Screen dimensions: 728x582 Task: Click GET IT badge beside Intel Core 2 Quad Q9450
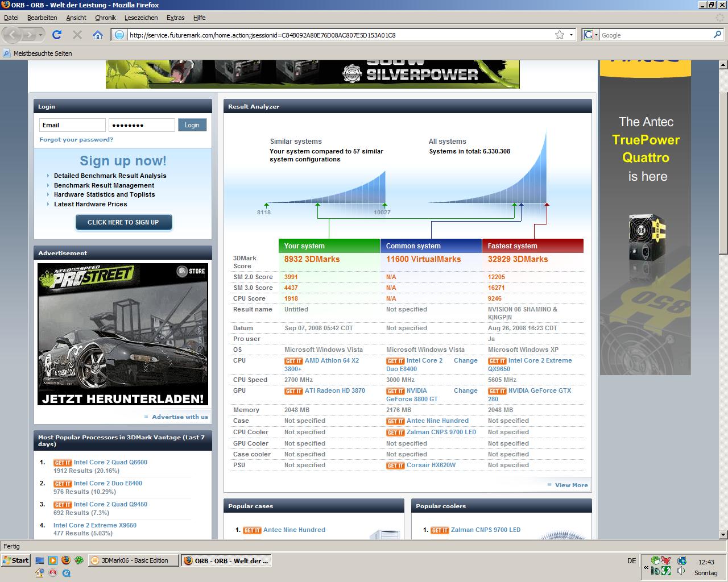click(x=63, y=505)
